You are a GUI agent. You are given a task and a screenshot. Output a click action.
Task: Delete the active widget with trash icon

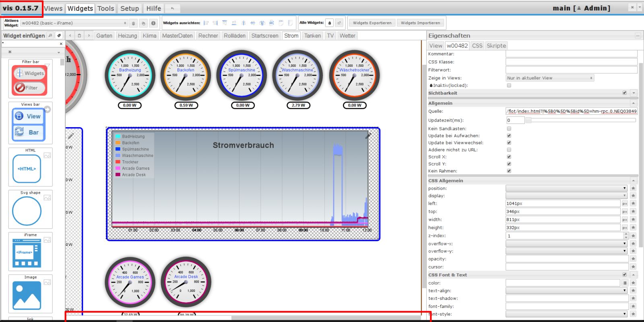tap(134, 23)
